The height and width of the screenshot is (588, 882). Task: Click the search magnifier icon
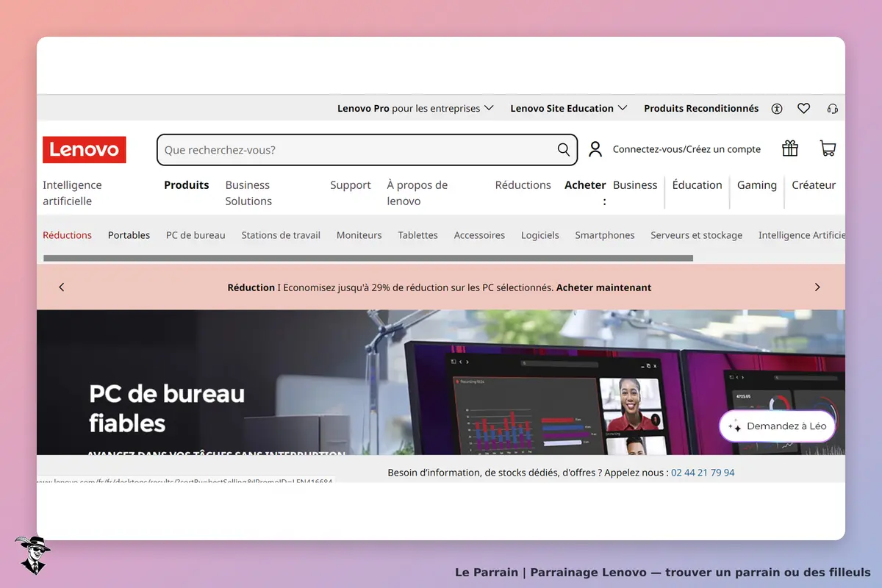(564, 150)
